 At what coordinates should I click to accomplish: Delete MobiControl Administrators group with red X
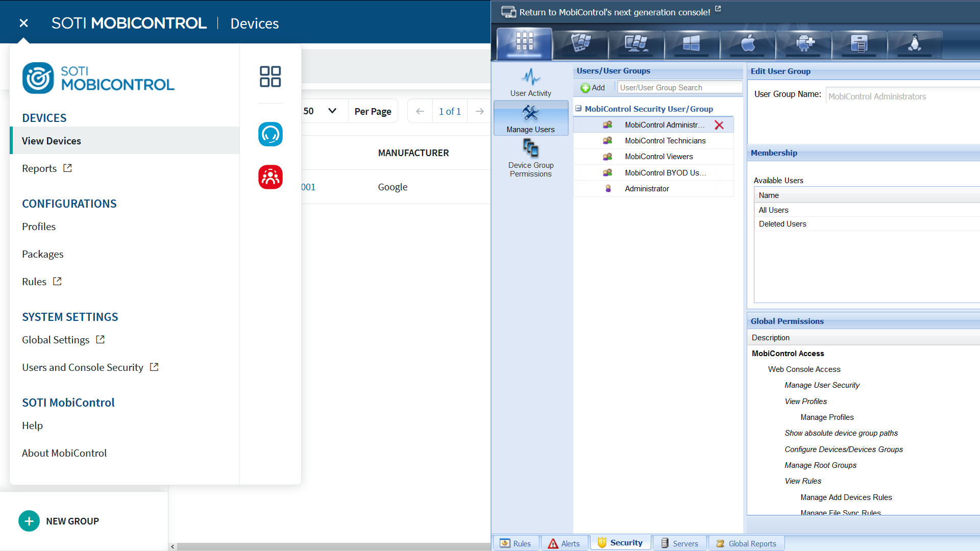719,125
